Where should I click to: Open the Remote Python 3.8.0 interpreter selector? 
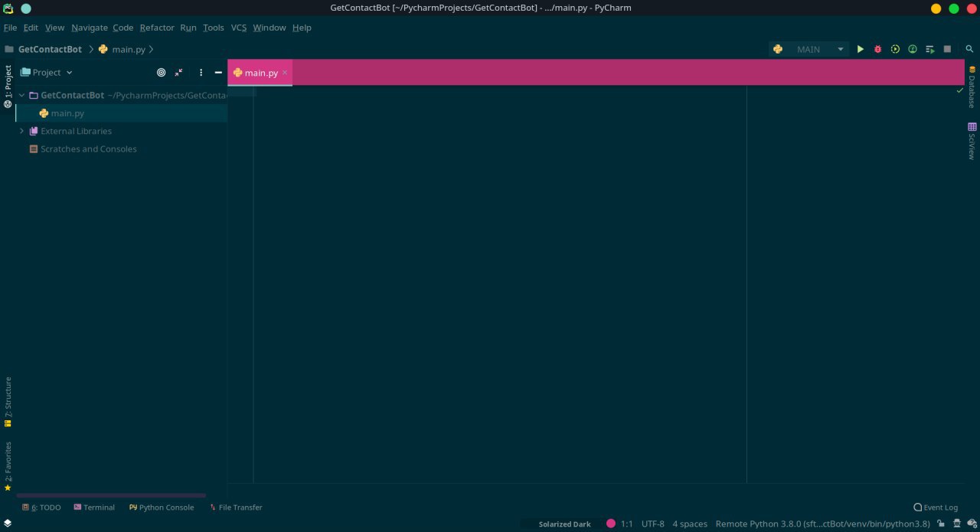point(823,524)
